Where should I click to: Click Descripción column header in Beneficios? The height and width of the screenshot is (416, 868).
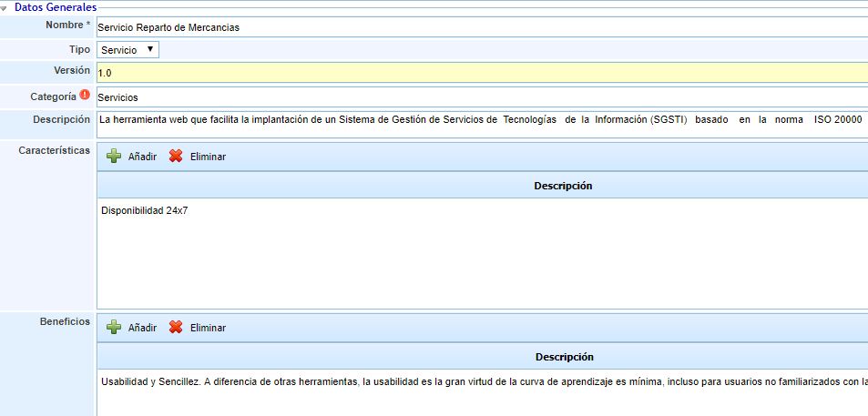pyautogui.click(x=563, y=357)
